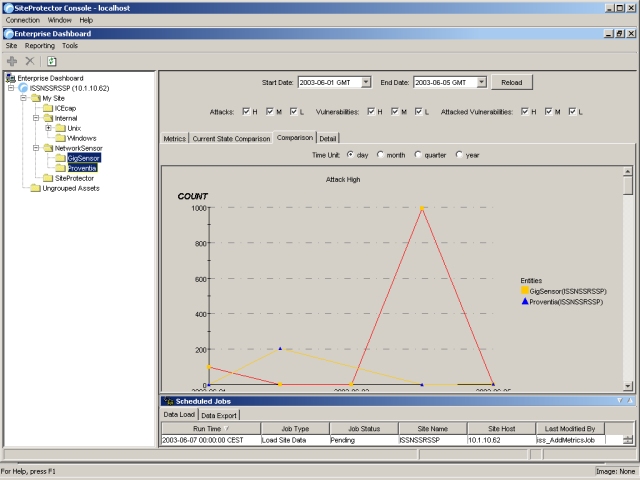The image size is (640, 480).
Task: Switch to the Current State Comparison tab
Action: [231, 138]
